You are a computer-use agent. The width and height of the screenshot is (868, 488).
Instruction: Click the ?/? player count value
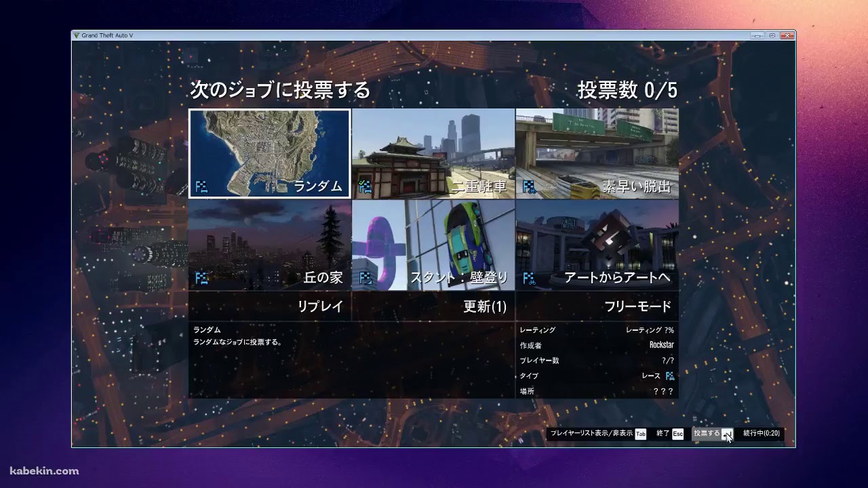pos(668,361)
